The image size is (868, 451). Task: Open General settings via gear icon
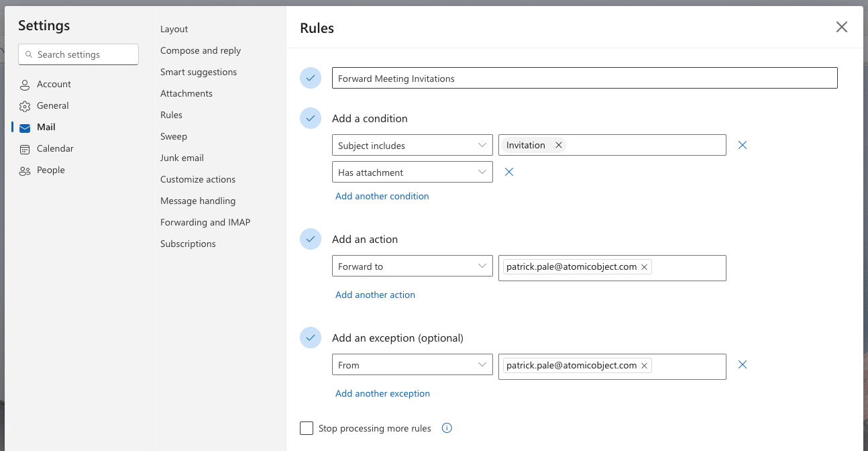pyautogui.click(x=24, y=105)
